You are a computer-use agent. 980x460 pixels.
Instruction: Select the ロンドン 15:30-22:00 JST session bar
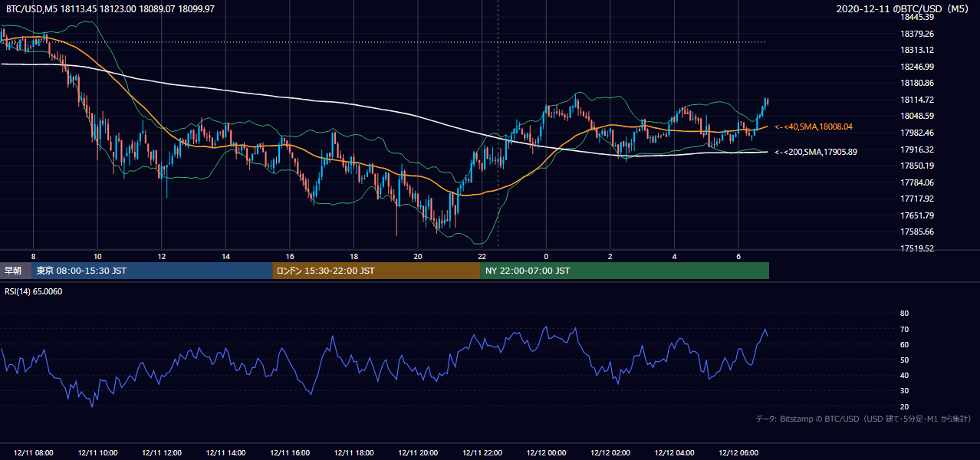pos(376,271)
